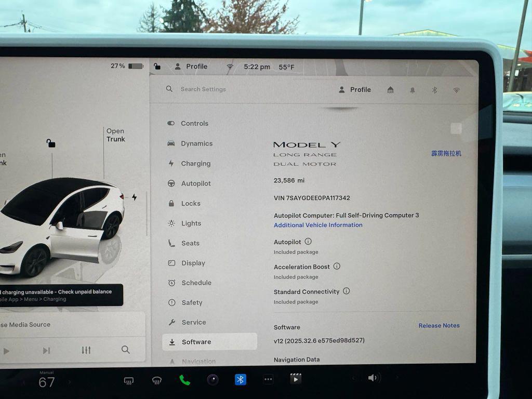
Task: Adjust the volume speaker control
Action: click(373, 378)
